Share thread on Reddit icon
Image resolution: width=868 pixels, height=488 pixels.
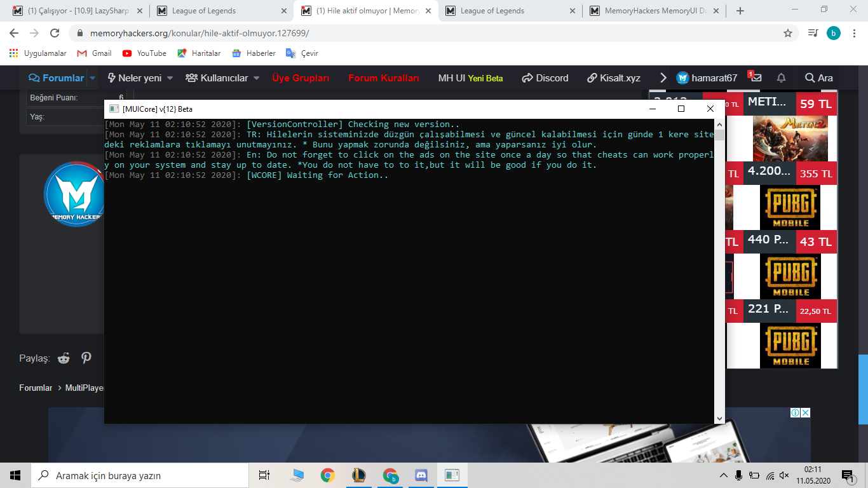point(64,358)
